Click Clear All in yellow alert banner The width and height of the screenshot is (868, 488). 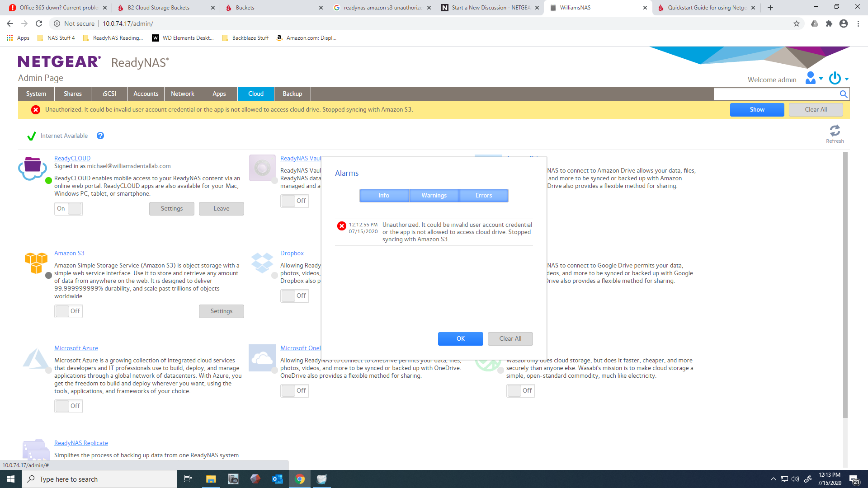816,110
